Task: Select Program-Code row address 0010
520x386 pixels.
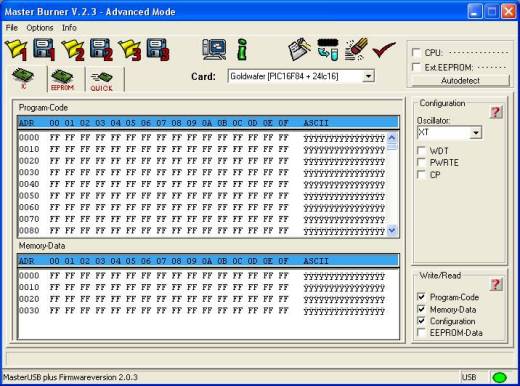Action: [29, 149]
